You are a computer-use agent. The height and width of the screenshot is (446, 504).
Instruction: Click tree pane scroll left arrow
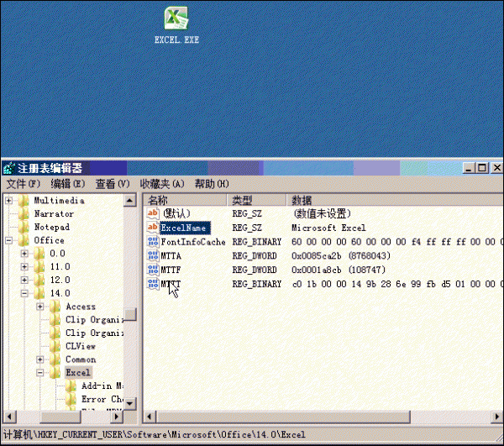[x=9, y=417]
